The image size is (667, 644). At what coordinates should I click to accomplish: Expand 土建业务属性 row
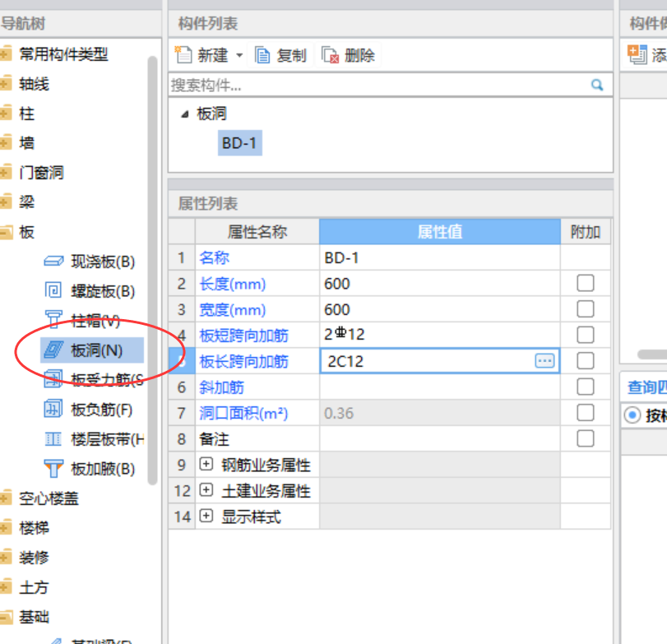point(206,490)
